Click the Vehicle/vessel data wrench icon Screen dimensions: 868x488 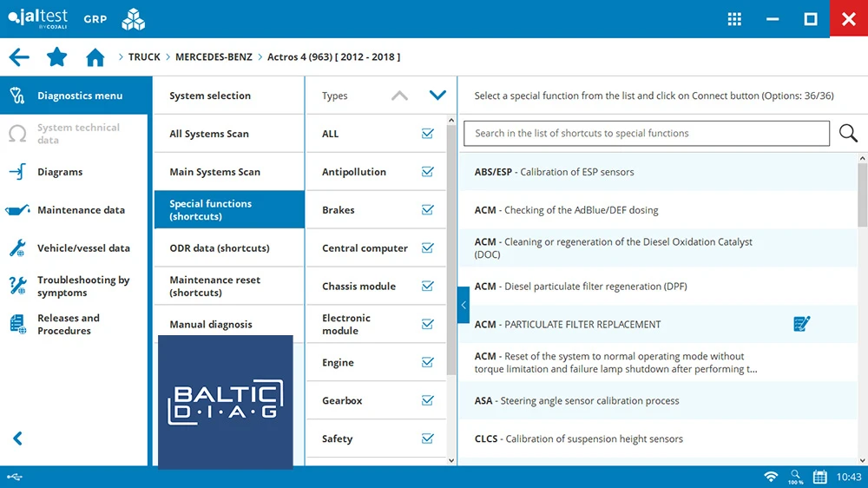pyautogui.click(x=17, y=247)
